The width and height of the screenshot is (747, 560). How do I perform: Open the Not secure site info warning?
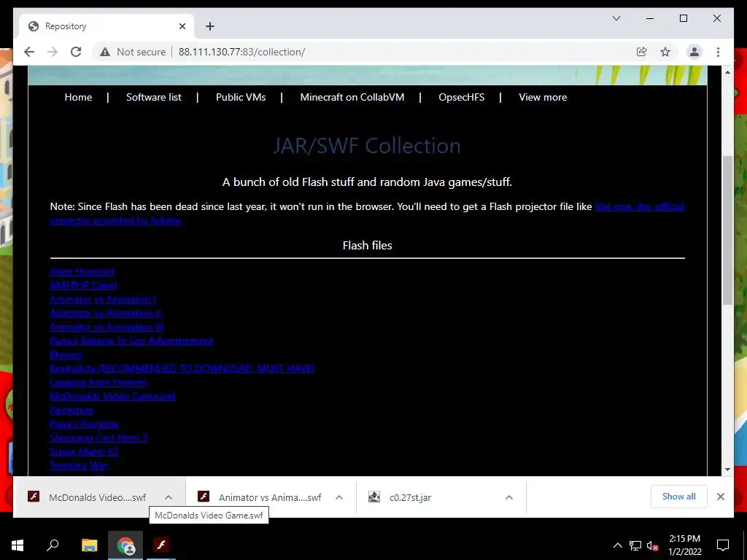click(x=133, y=52)
